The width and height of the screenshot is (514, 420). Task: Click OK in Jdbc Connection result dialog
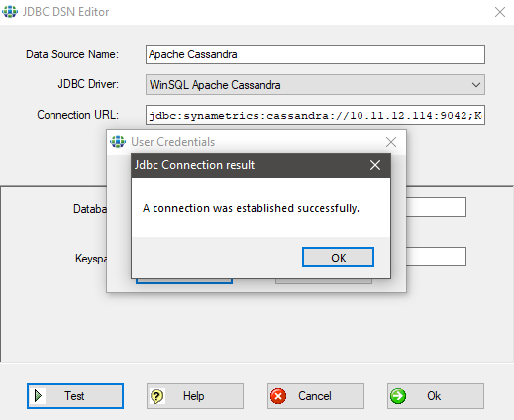(x=338, y=257)
